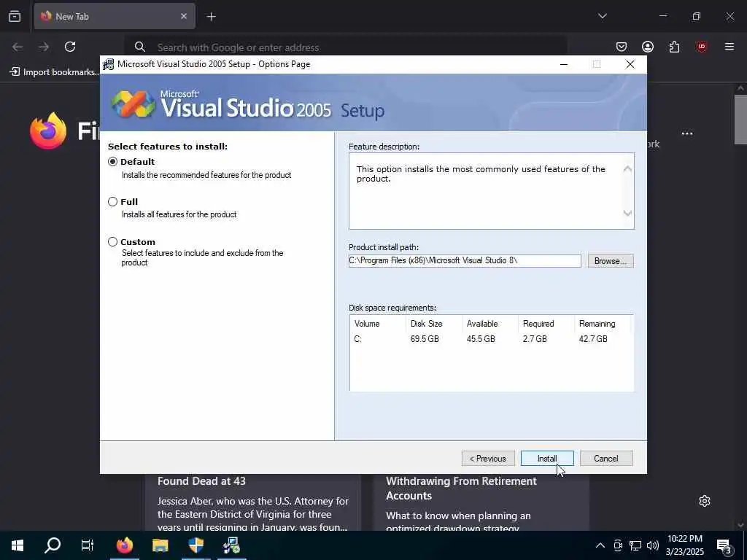The width and height of the screenshot is (747, 560).
Task: Click the Firefox page vertical scrollbar thumb
Action: coord(740,119)
